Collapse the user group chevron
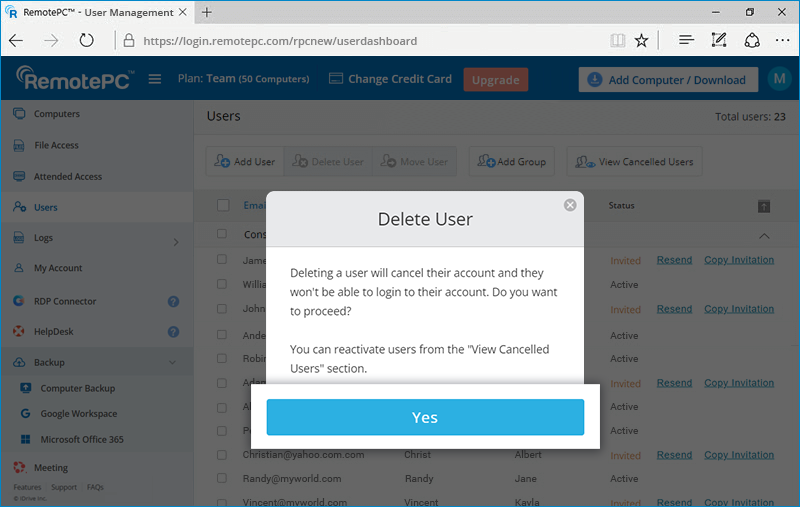 coord(765,236)
